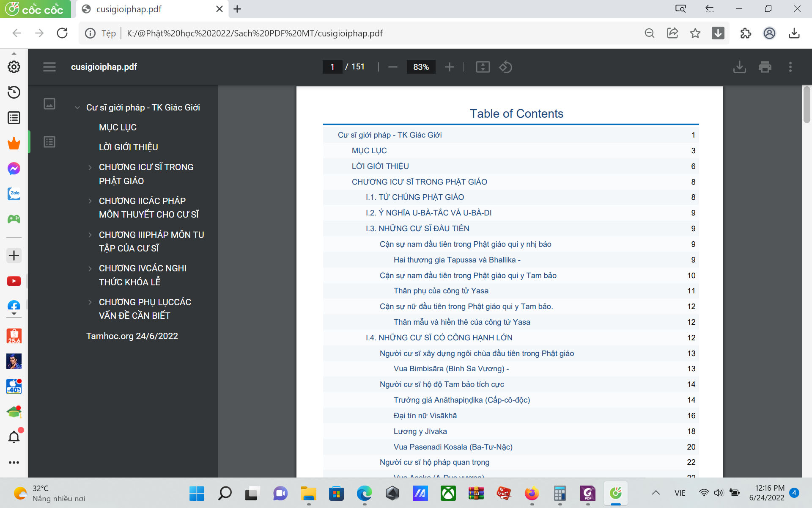
Task: Click the 83% zoom level field
Action: pos(421,67)
